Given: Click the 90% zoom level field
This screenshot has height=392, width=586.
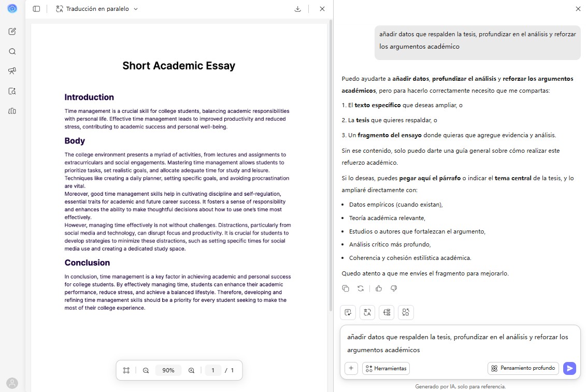Looking at the screenshot, I should [x=168, y=370].
